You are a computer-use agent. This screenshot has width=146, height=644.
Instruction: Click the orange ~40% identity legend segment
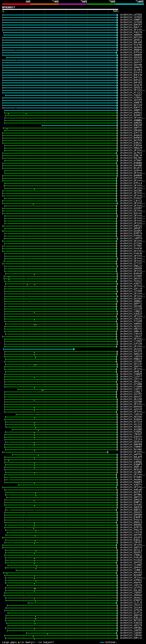[x=45, y=4]
